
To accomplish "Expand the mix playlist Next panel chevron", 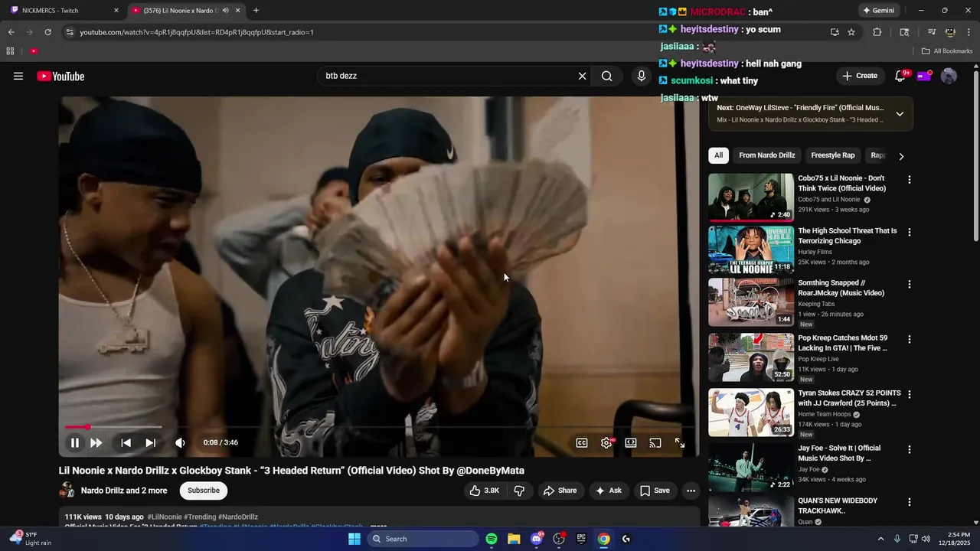I will 900,113.
